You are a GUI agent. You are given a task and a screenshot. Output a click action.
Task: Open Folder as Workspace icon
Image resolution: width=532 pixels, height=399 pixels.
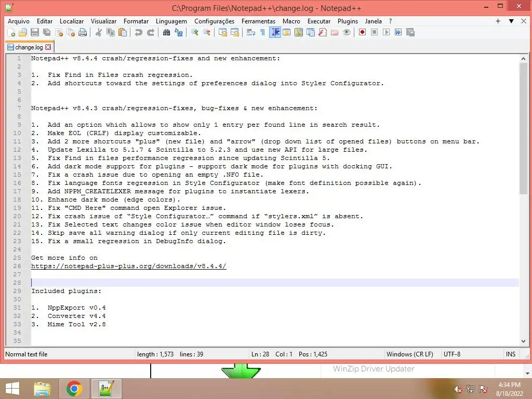click(335, 32)
